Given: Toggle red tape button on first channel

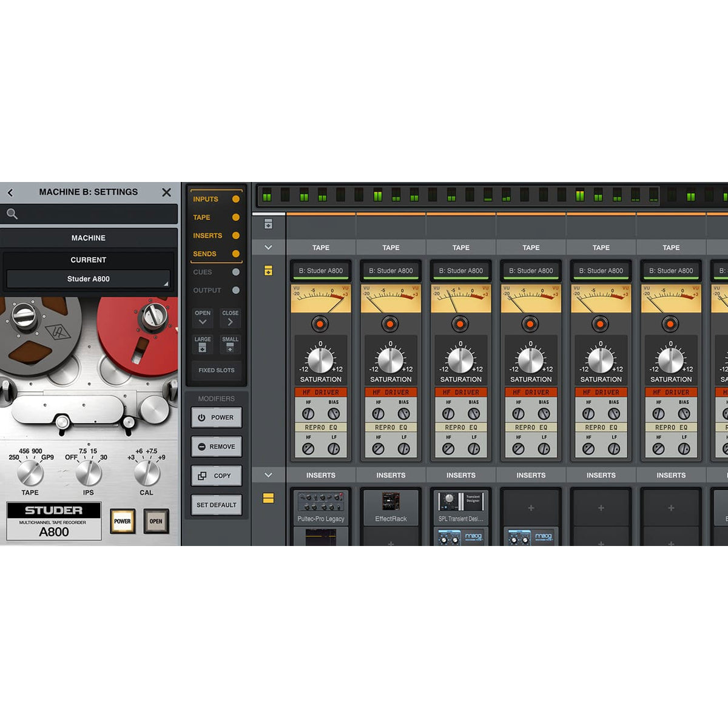Looking at the screenshot, I should (320, 324).
